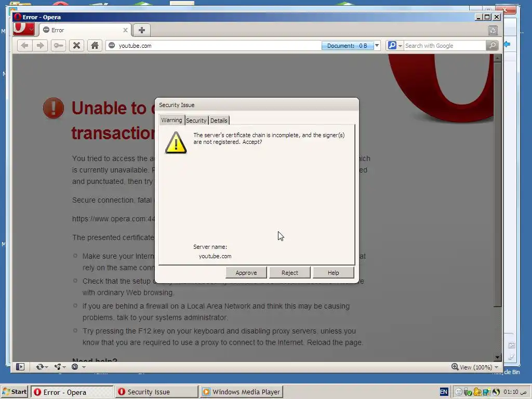Click the taskbar clock 01:10
Screen dimensions: 532x399
point(515,392)
